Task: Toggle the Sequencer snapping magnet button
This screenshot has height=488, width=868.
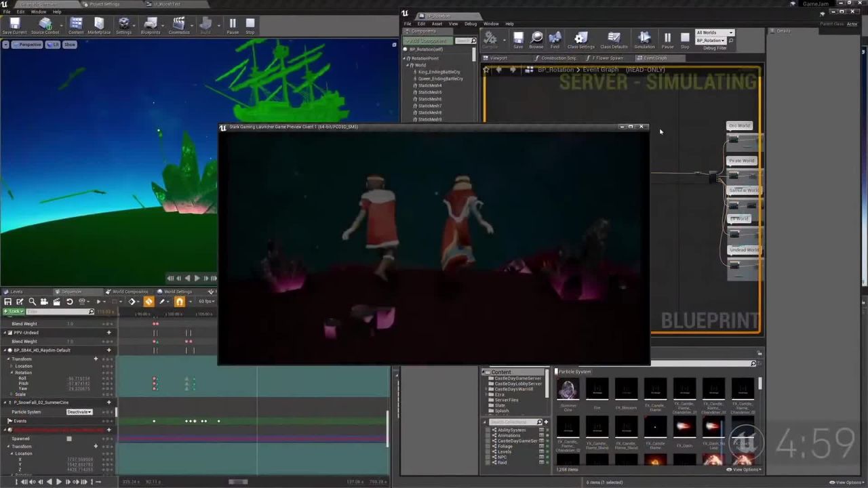Action: [x=179, y=302]
